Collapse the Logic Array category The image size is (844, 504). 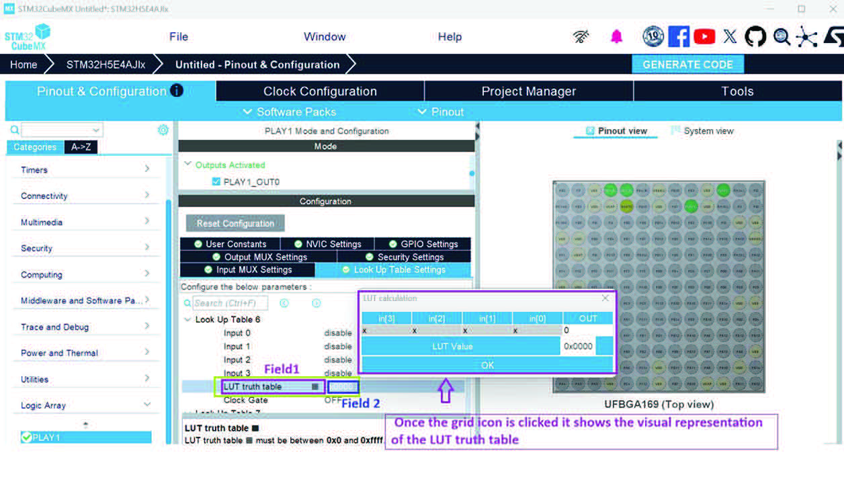coord(146,405)
